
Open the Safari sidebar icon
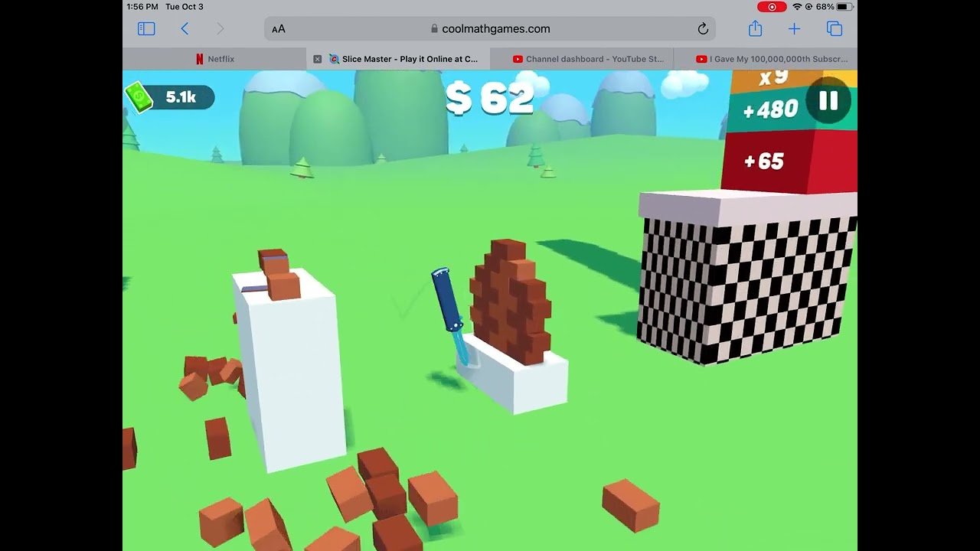tap(145, 28)
